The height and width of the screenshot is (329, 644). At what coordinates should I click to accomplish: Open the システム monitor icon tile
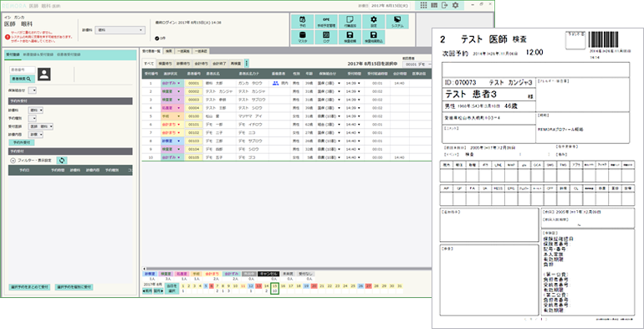tap(397, 22)
